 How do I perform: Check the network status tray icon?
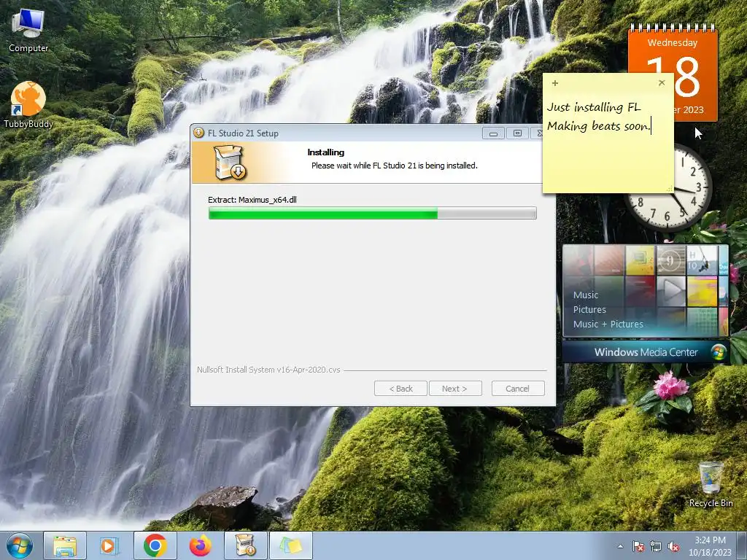656,546
